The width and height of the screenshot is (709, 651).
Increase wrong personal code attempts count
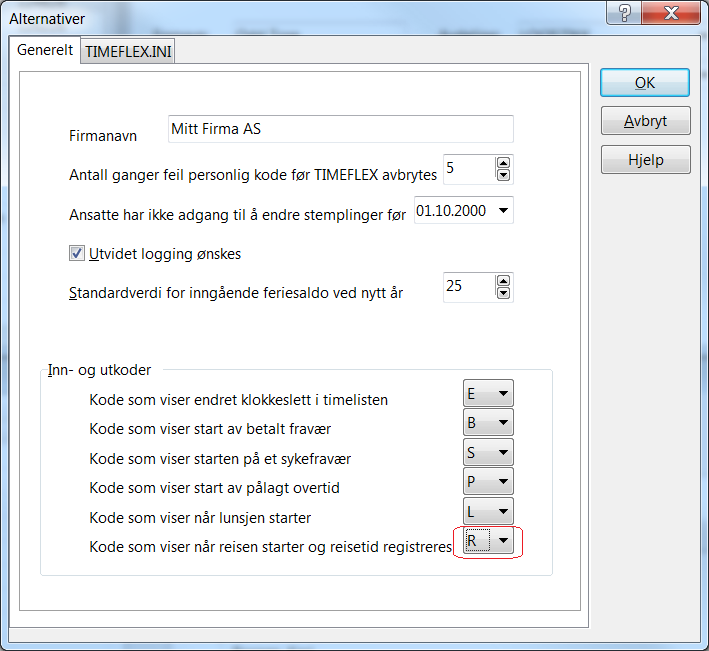pyautogui.click(x=503, y=163)
